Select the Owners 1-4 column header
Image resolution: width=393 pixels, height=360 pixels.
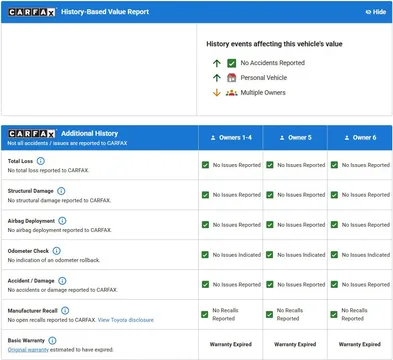coord(231,138)
